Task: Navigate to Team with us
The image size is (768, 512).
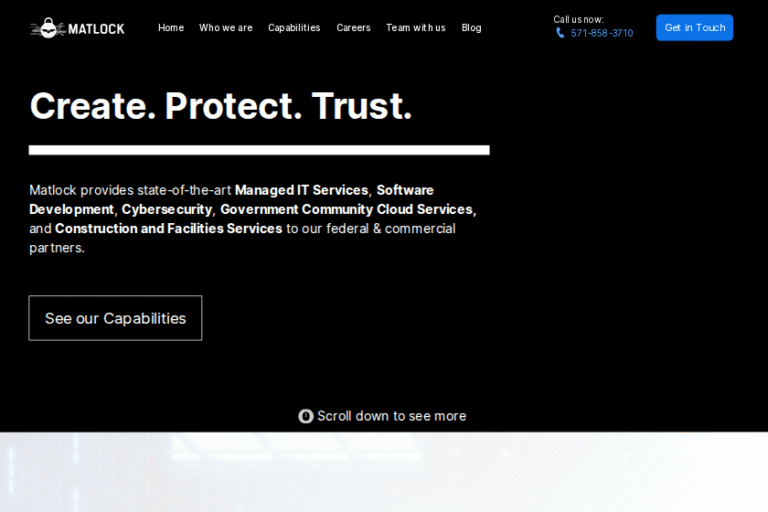Action: (416, 28)
